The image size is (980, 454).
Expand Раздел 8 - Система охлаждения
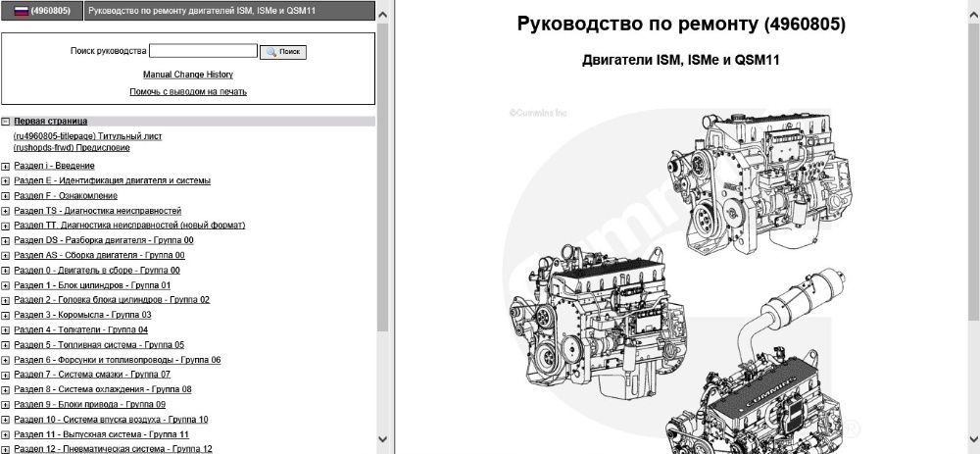coord(6,389)
